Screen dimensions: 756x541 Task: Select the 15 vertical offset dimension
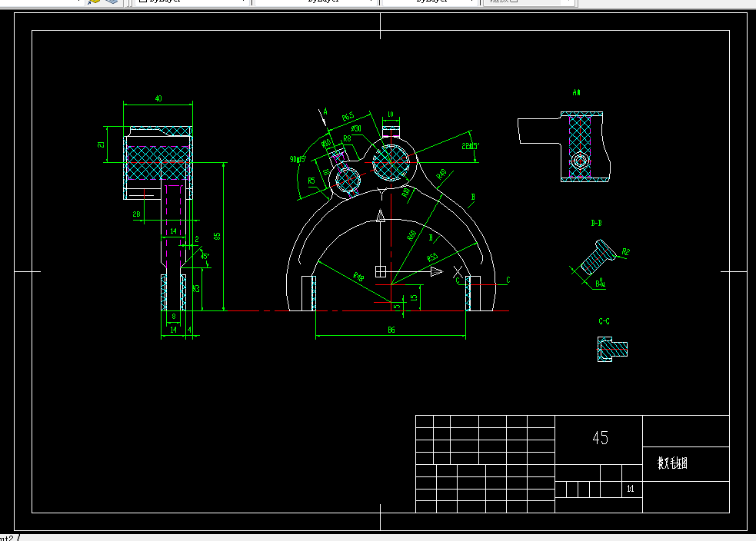414,297
